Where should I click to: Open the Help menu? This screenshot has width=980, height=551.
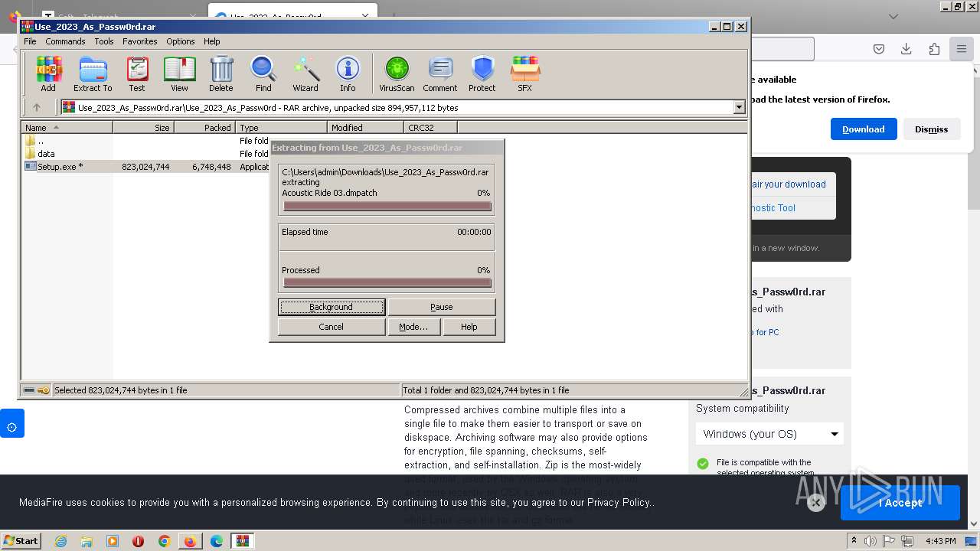[x=212, y=41]
